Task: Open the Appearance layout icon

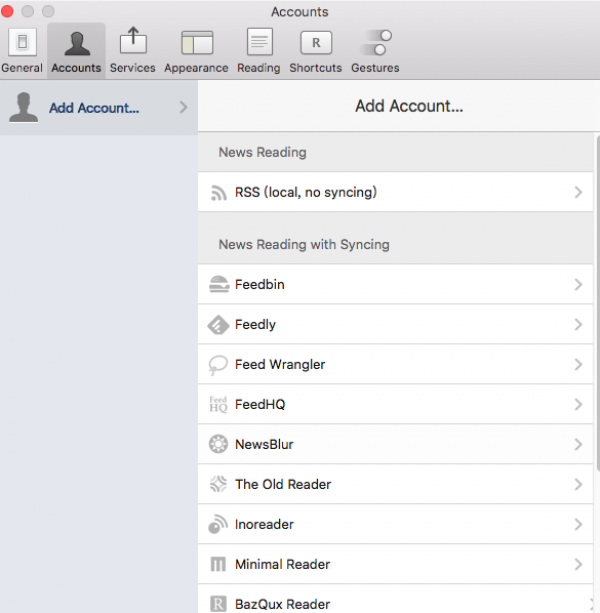Action: coord(197,42)
